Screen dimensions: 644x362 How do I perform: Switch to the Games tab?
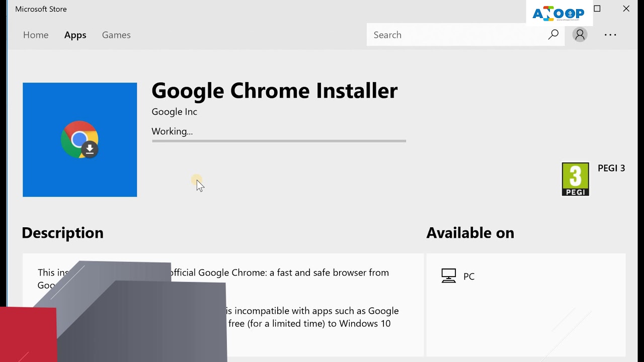116,35
